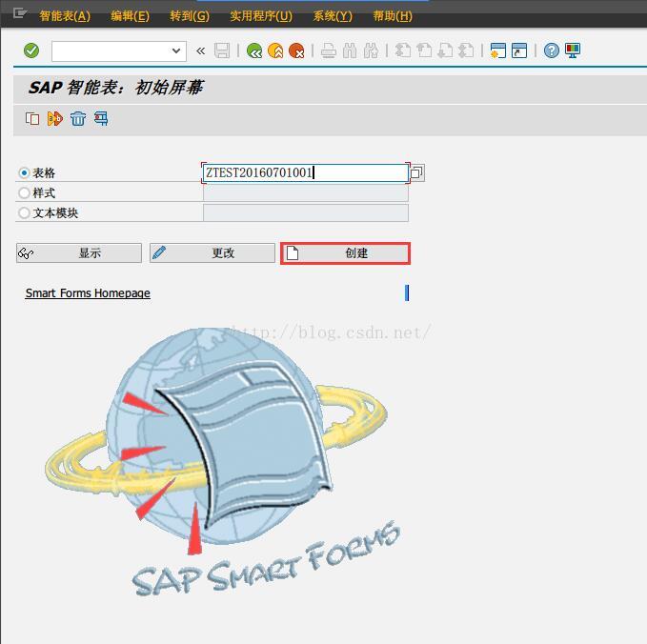Click the Test form icon

(x=55, y=119)
